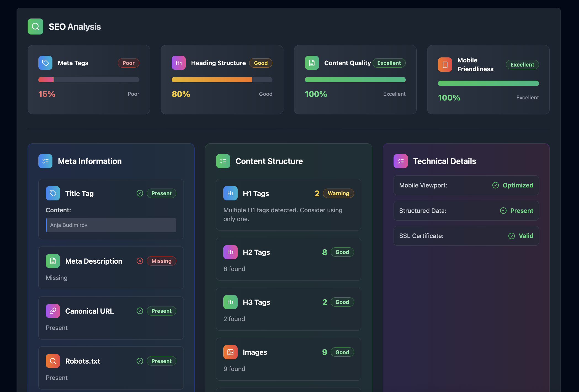This screenshot has height=392, width=579.
Task: Click the Title Tag content field
Action: (x=111, y=225)
